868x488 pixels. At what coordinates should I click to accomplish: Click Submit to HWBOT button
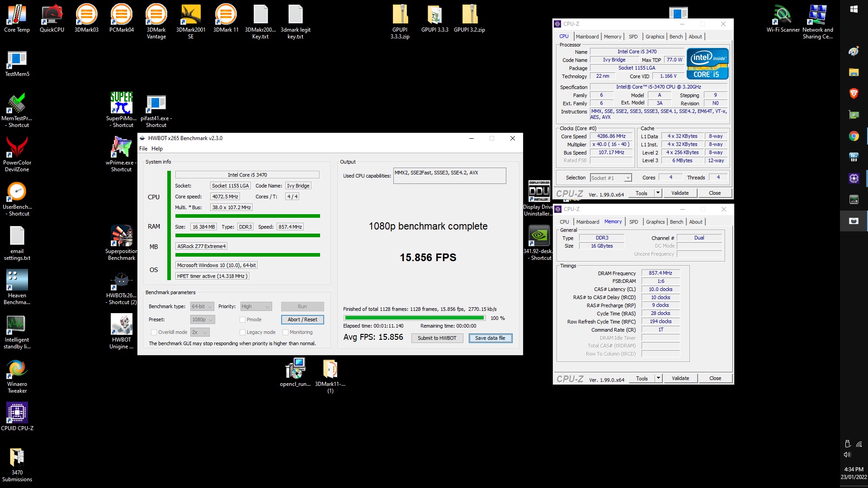437,338
